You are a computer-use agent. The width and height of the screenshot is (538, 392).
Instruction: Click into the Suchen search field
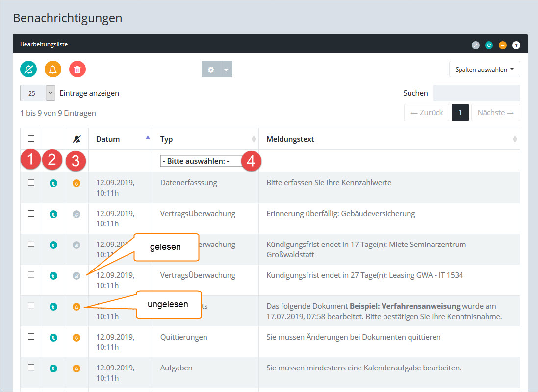[x=476, y=93]
